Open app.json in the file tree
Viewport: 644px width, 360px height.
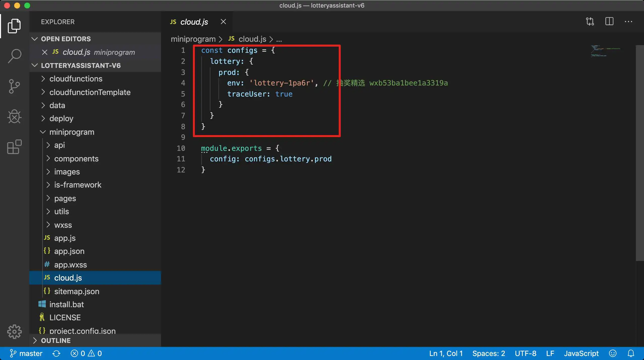coord(69,251)
